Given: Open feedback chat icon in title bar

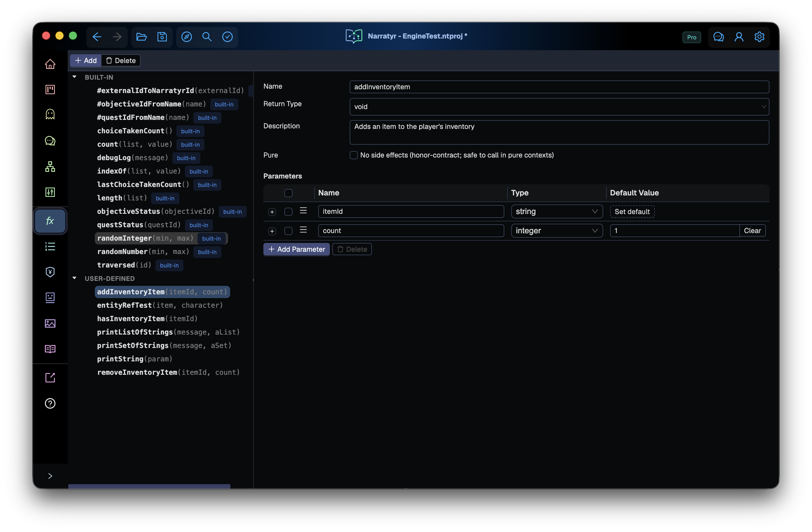Looking at the screenshot, I should [x=718, y=37].
